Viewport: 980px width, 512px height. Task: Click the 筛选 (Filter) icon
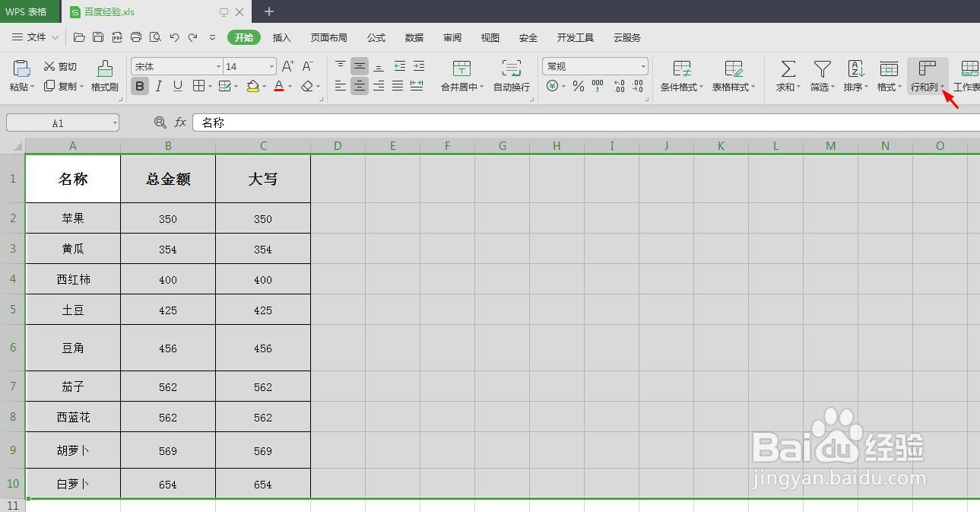(820, 76)
